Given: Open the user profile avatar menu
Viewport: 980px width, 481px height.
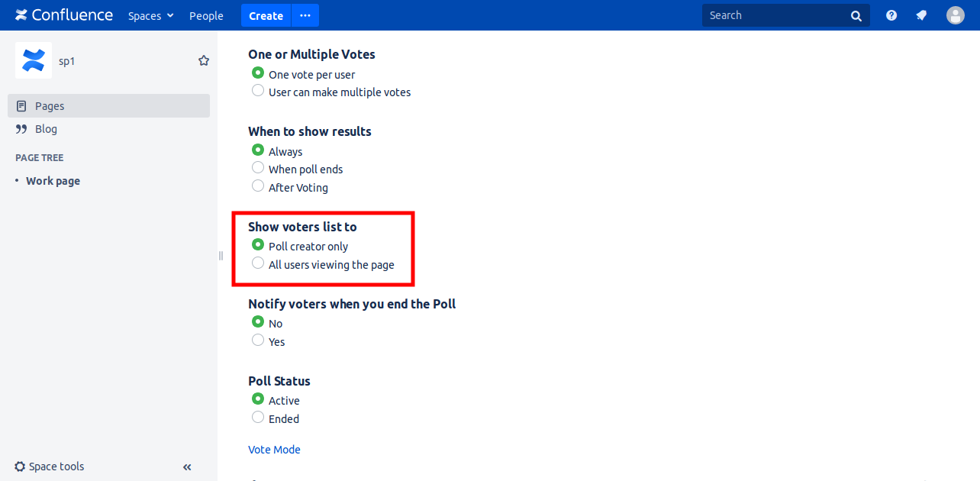Looking at the screenshot, I should pyautogui.click(x=955, y=15).
